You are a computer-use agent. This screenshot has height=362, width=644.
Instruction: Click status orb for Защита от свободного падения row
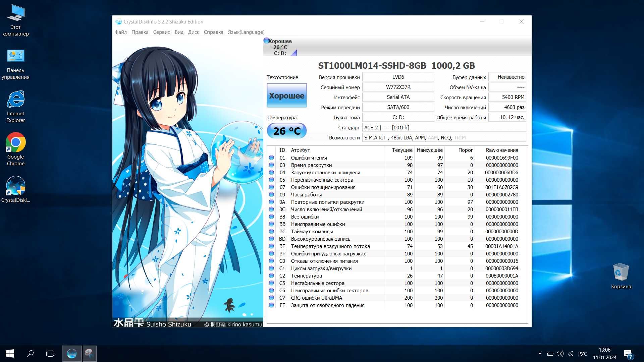click(271, 305)
